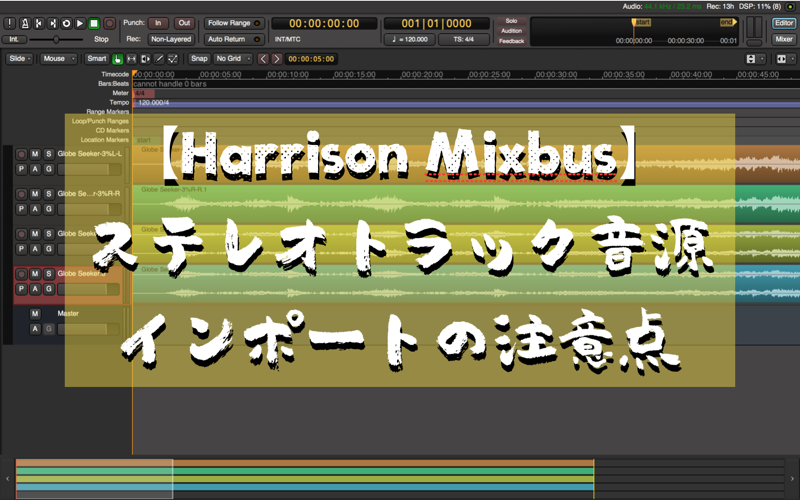Viewport: 800px width, 500px height.
Task: Toggle Auto Return option
Action: pyautogui.click(x=234, y=39)
